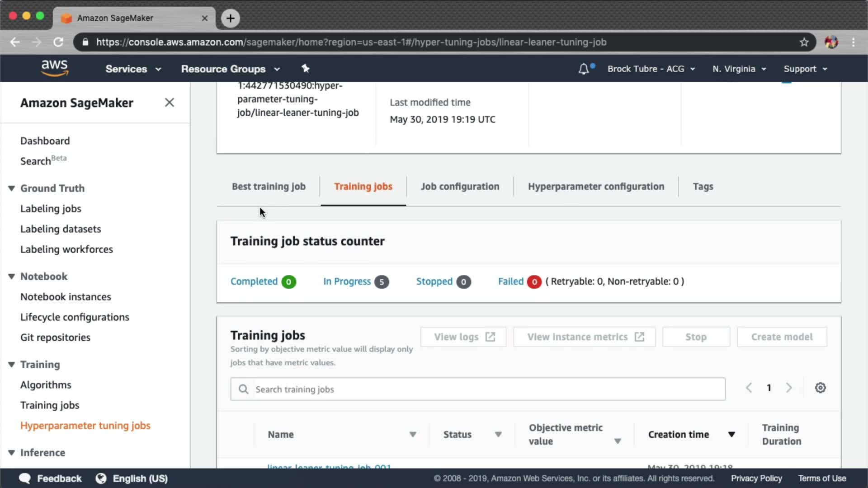Screen dimensions: 868x488
Task: Collapse the Ground Truth section
Action: coord(12,188)
